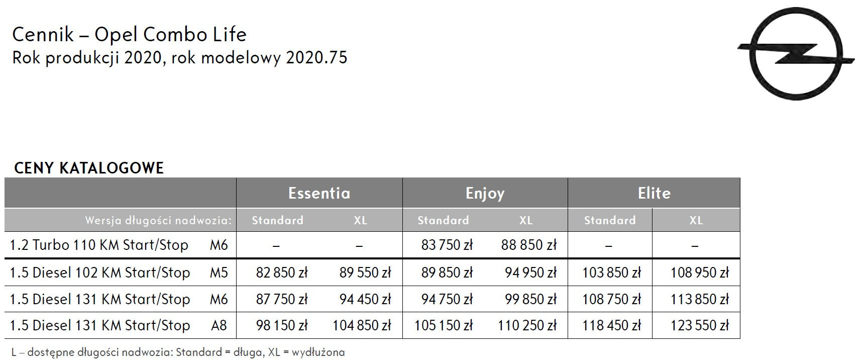This screenshot has width=868, height=360.
Task: Select the Enjoy trim header
Action: click(485, 193)
